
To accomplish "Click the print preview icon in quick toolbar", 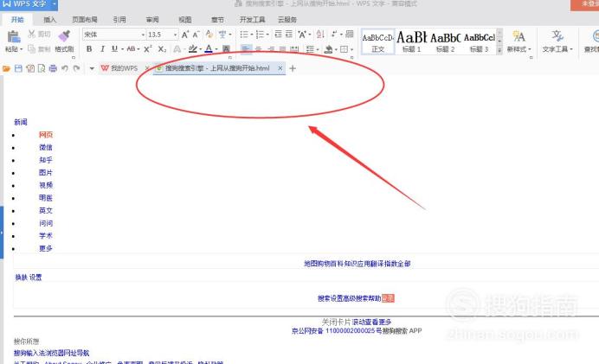I will (42, 68).
